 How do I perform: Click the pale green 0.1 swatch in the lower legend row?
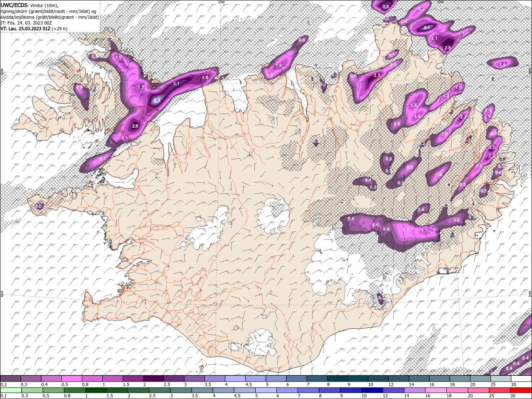(x=11, y=390)
